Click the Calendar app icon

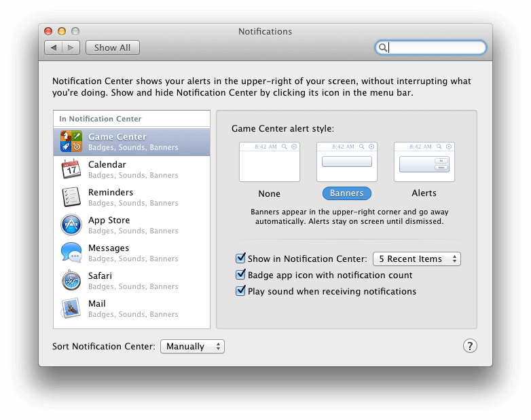pyautogui.click(x=71, y=169)
